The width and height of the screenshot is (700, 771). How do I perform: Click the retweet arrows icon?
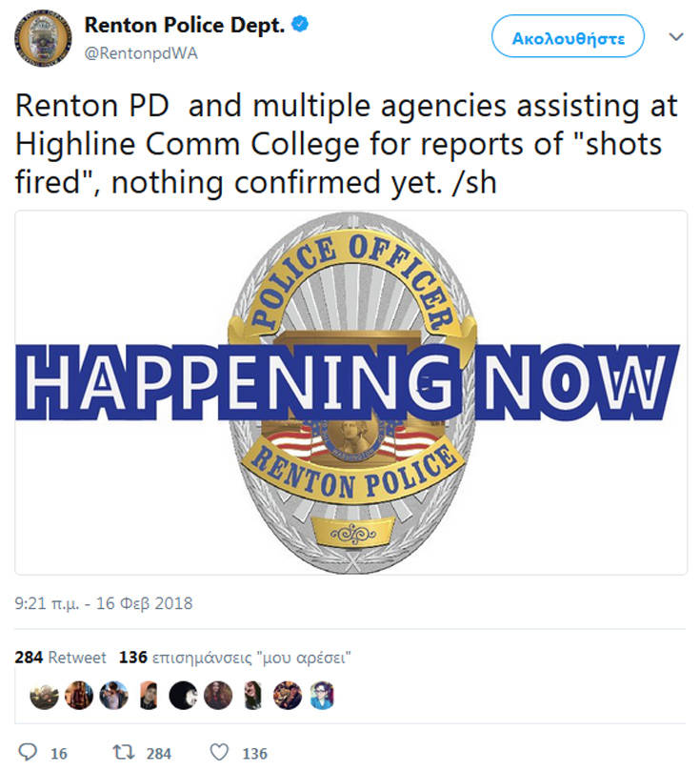[x=121, y=753]
